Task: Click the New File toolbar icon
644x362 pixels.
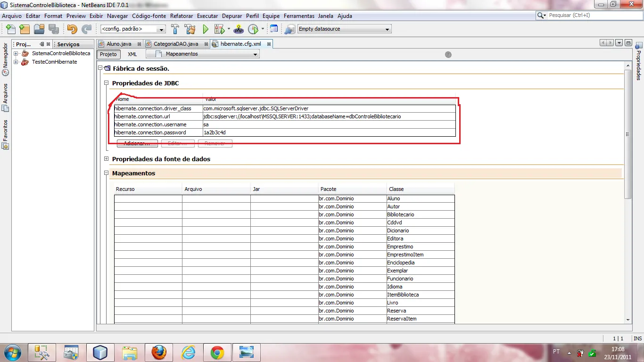Action: [x=10, y=29]
